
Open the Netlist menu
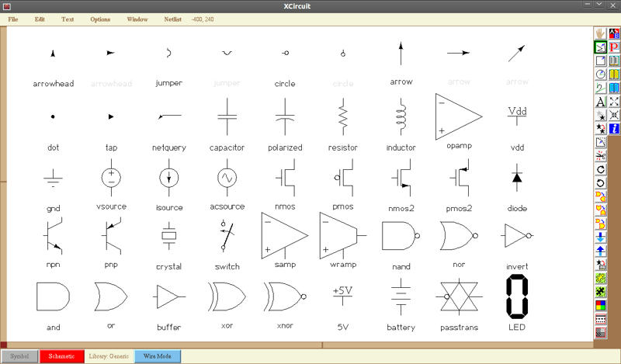click(172, 19)
